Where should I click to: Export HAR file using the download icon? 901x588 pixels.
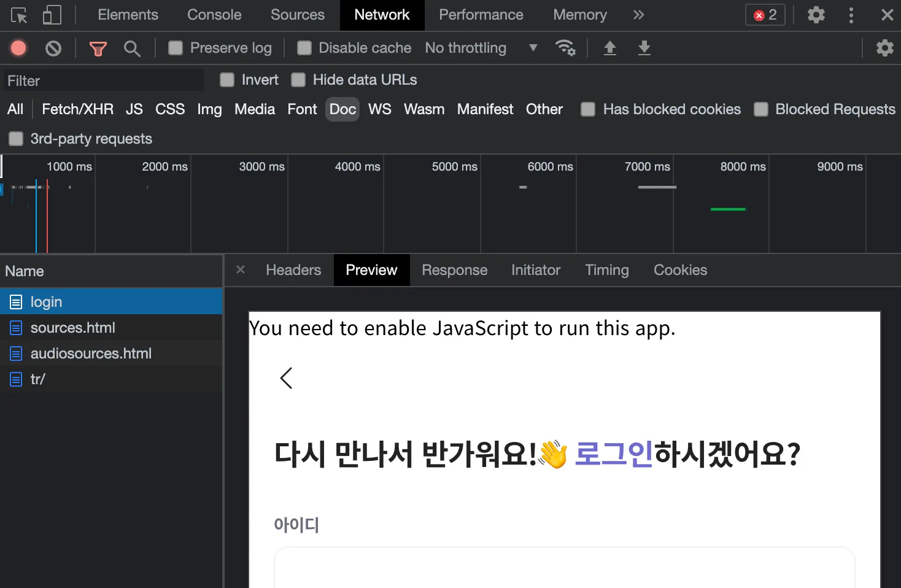pyautogui.click(x=644, y=48)
